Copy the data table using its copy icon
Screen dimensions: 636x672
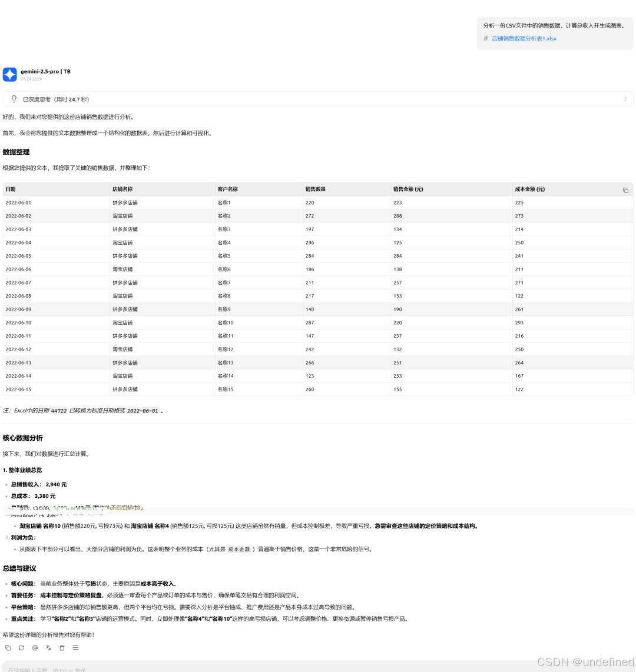[x=625, y=190]
